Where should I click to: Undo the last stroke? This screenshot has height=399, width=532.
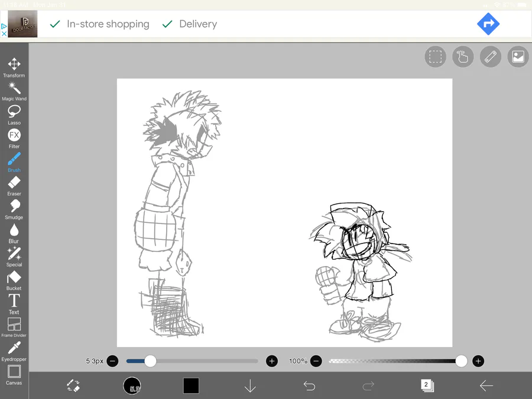coord(309,386)
